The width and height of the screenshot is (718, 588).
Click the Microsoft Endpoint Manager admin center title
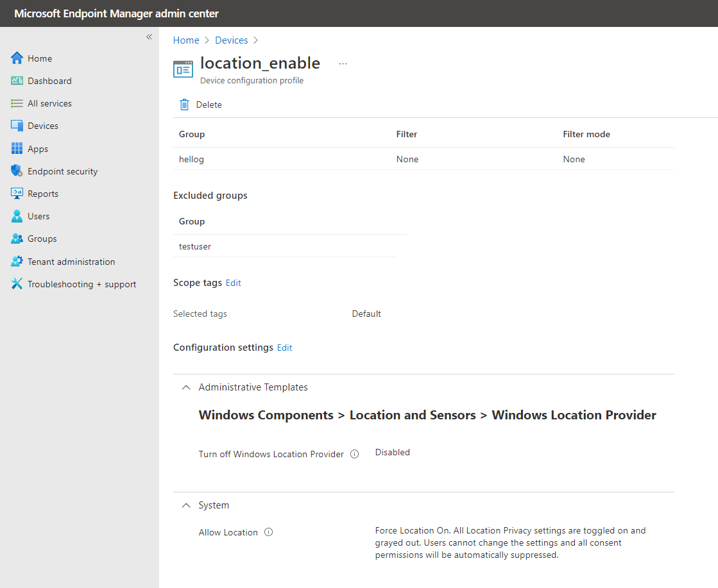click(116, 13)
